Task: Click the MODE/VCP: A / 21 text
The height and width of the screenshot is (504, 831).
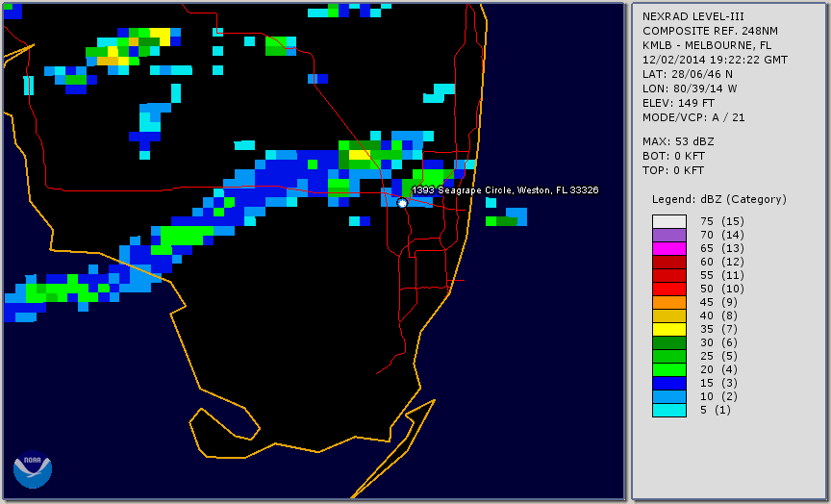Action: pyautogui.click(x=693, y=117)
